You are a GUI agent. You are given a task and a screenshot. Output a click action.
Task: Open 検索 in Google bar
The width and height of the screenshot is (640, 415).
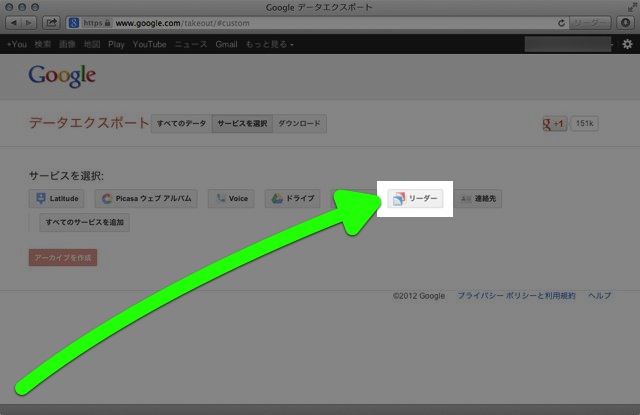tap(42, 44)
